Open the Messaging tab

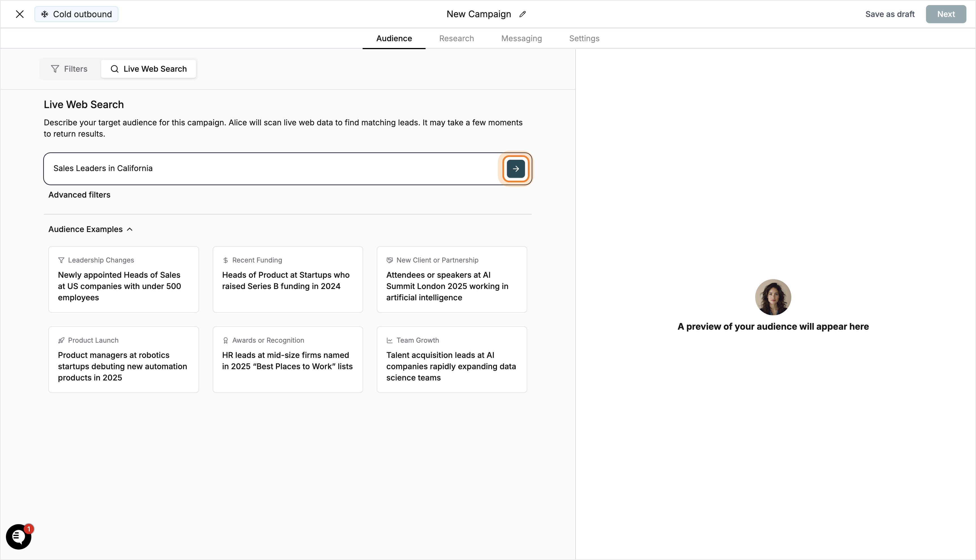521,38
